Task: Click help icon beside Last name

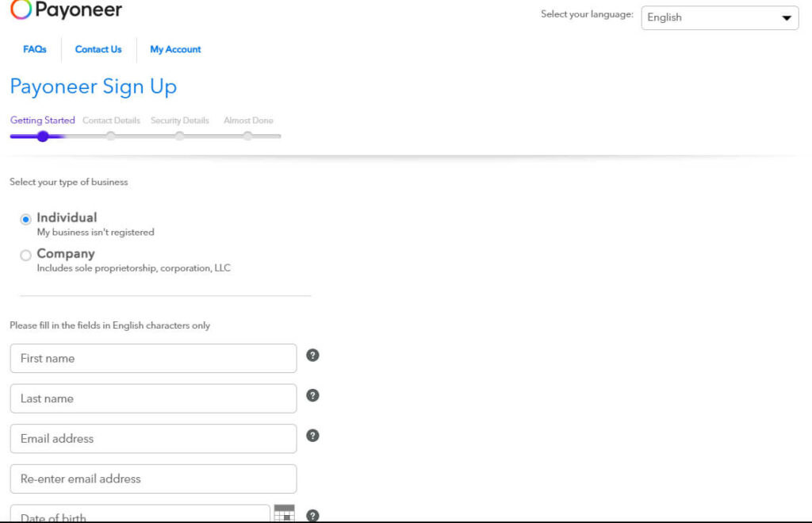Action: click(312, 395)
